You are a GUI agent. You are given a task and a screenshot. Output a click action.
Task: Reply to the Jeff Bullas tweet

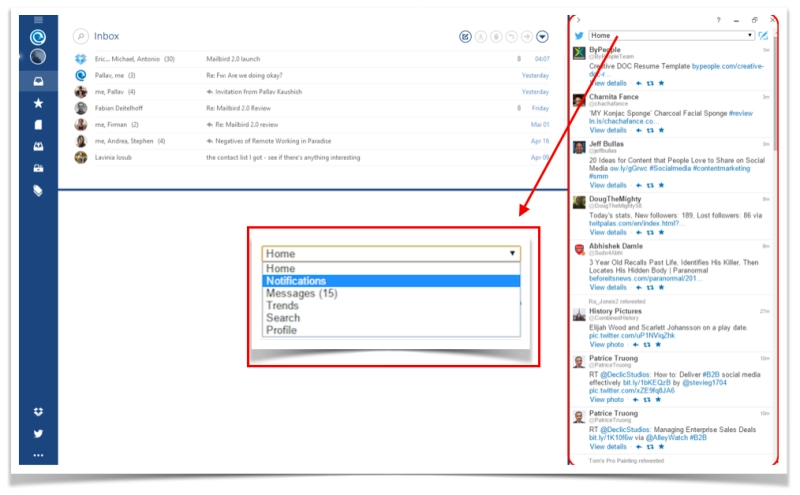coord(638,186)
